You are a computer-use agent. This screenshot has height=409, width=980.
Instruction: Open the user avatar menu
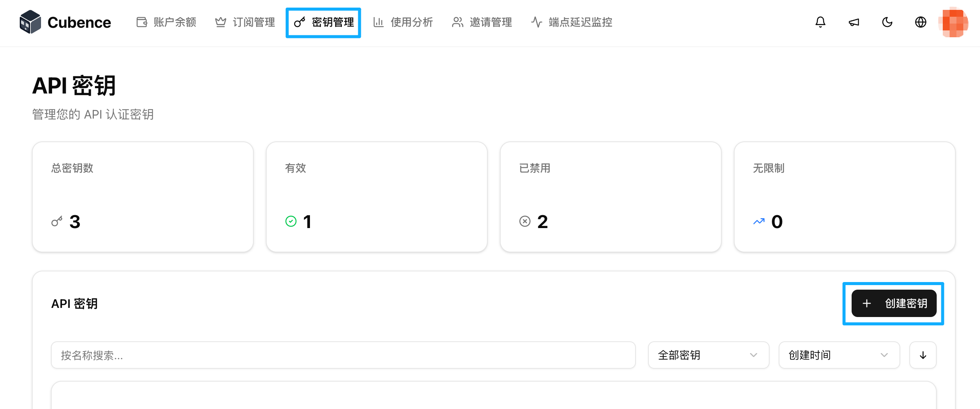coord(953,22)
